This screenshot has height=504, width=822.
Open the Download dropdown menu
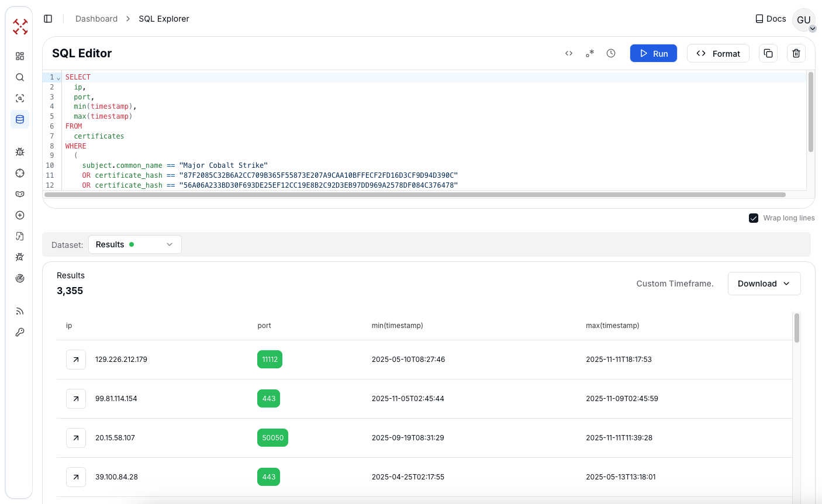[x=764, y=284]
